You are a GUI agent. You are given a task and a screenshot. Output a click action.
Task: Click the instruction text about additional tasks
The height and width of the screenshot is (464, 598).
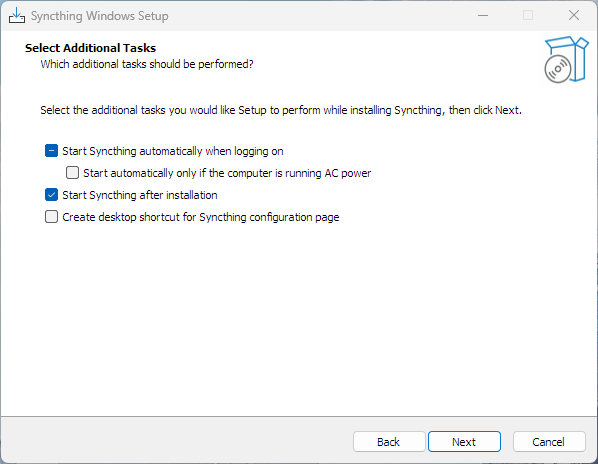[281, 110]
